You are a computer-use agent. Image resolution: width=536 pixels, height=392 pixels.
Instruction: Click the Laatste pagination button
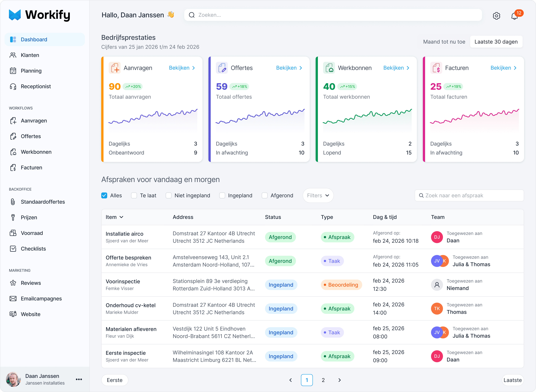coord(513,380)
